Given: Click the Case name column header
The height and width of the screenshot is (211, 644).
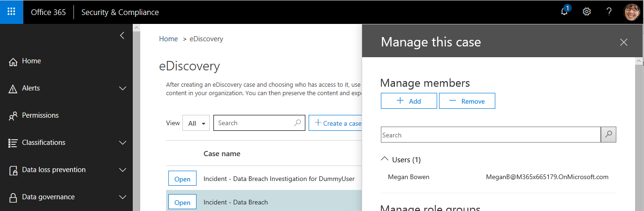Looking at the screenshot, I should pos(222,153).
